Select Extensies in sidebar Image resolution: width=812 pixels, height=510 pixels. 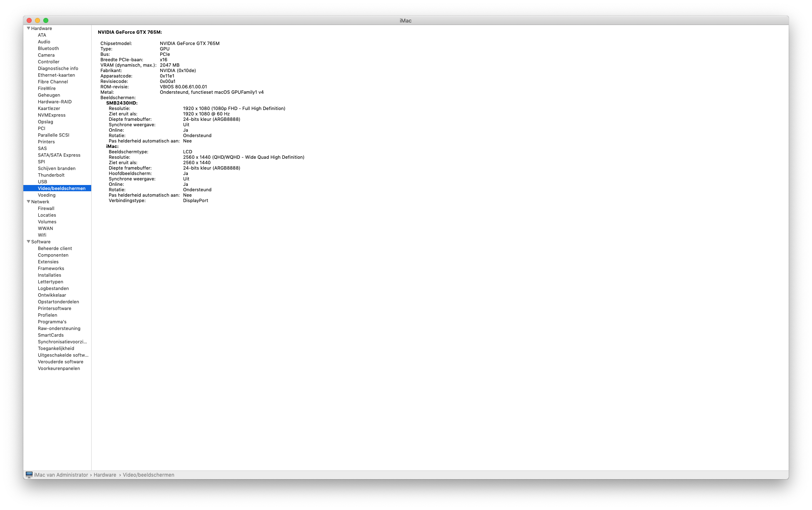(x=48, y=262)
